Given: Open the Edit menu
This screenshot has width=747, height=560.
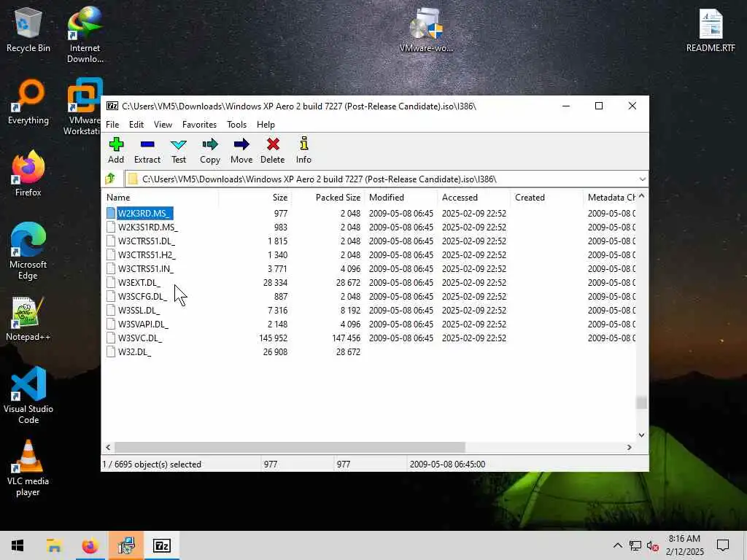Looking at the screenshot, I should [x=136, y=124].
